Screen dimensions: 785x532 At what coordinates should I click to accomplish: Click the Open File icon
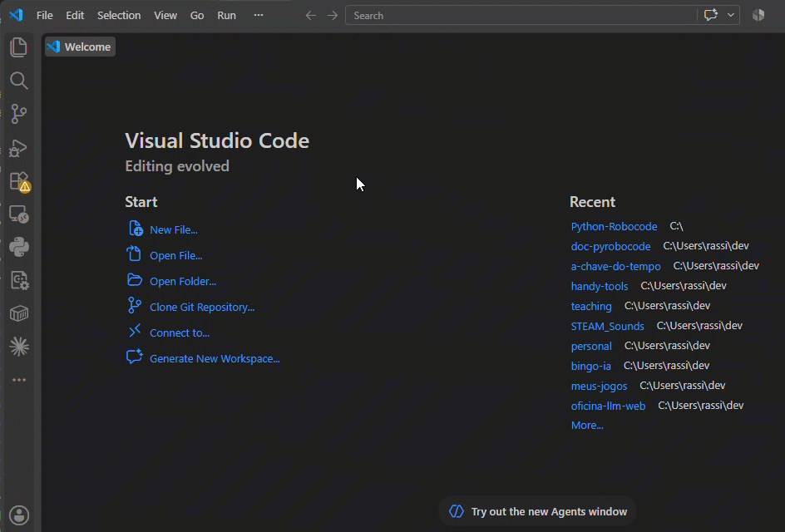[x=134, y=254]
